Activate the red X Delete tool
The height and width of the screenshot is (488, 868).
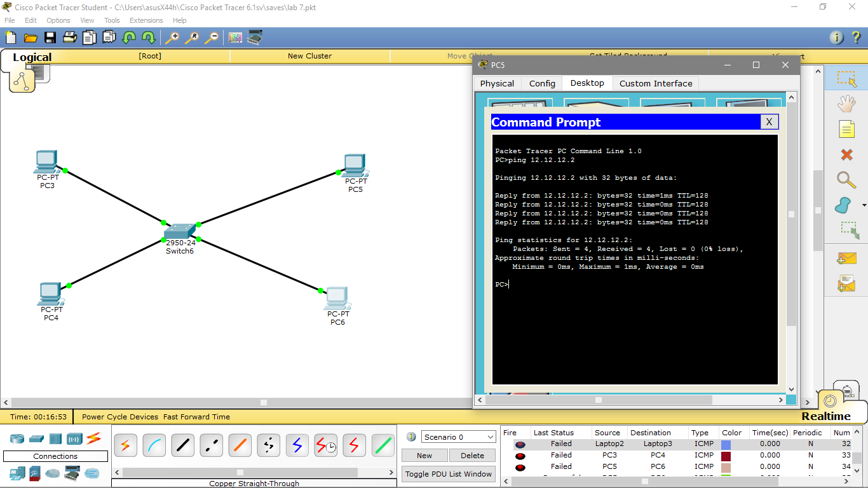(846, 154)
